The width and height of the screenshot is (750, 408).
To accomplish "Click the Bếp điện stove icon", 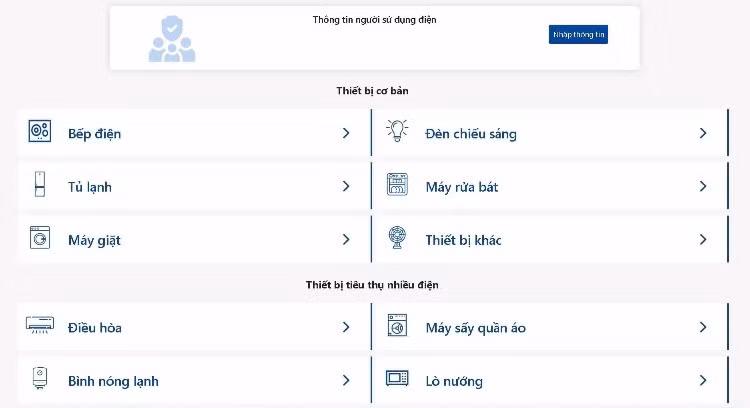I will (x=40, y=131).
